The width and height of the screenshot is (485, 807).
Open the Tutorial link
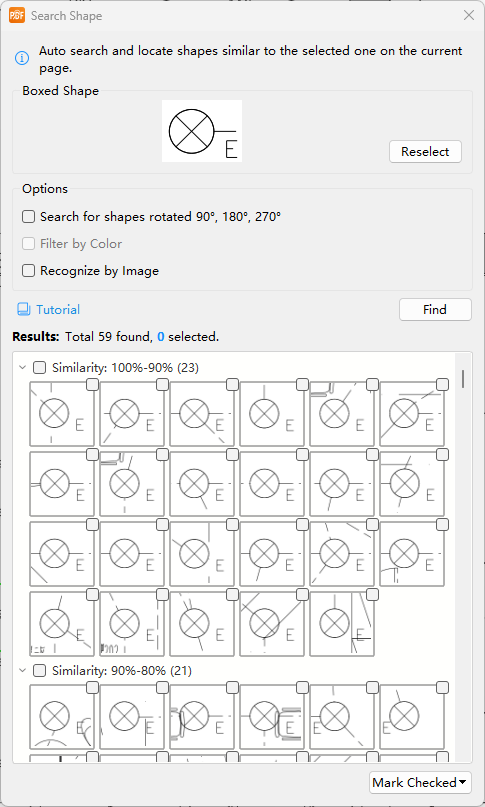[x=58, y=309]
